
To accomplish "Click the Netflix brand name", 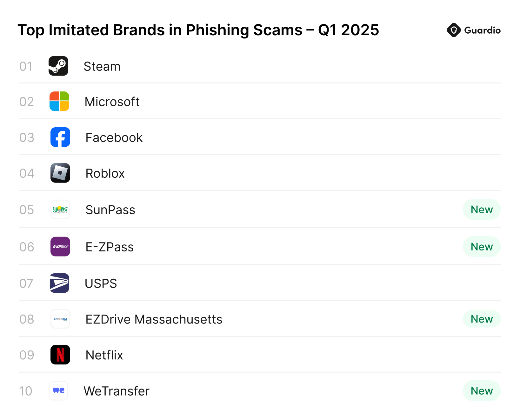I will click(104, 355).
